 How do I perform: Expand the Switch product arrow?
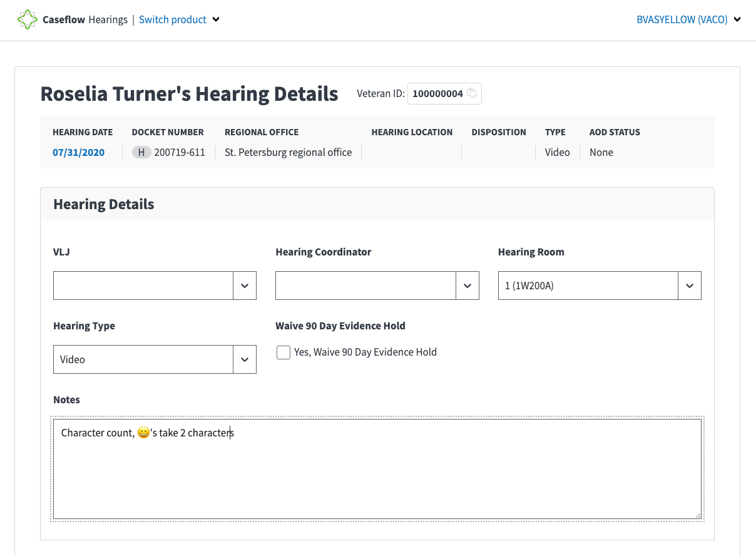point(216,19)
